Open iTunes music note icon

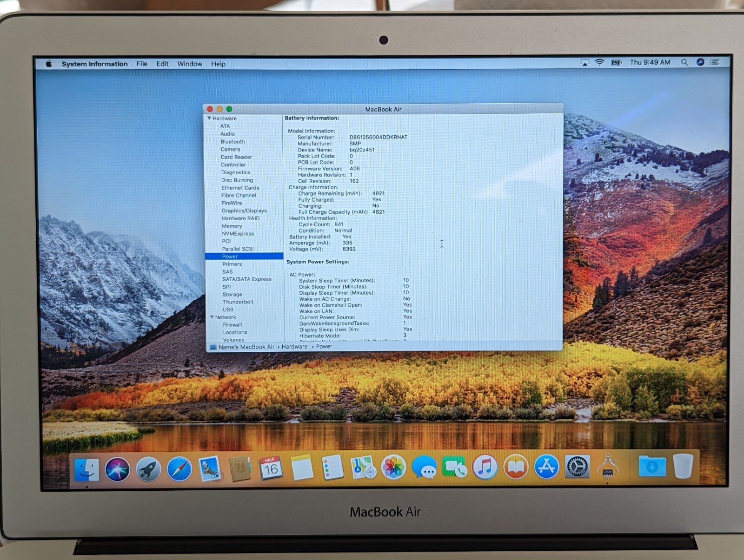point(485,466)
